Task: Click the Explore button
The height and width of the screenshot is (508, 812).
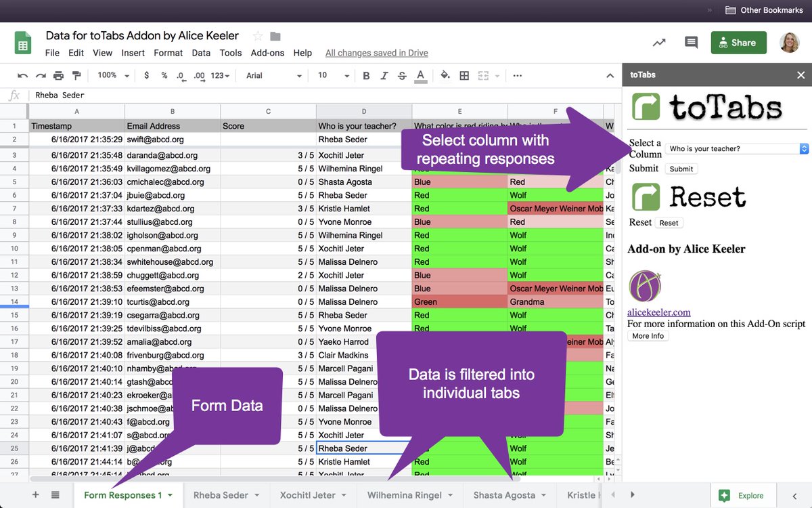Action: 742,496
